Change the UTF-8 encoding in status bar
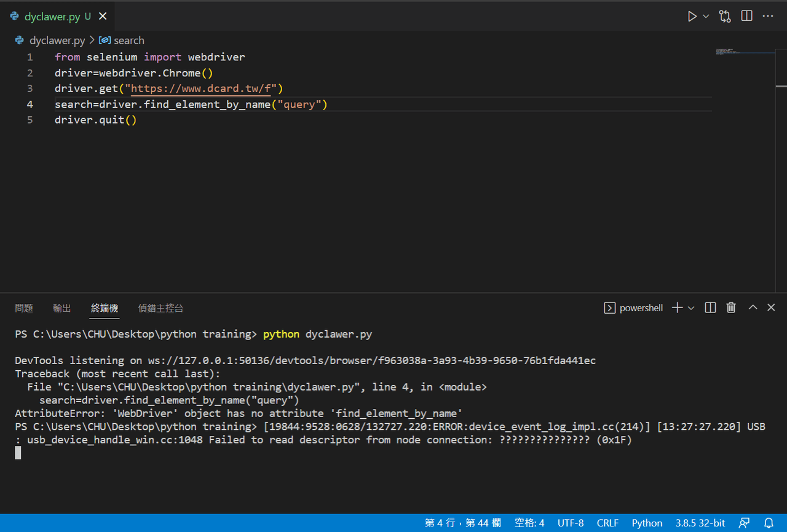The height and width of the screenshot is (532, 787). pos(571,523)
